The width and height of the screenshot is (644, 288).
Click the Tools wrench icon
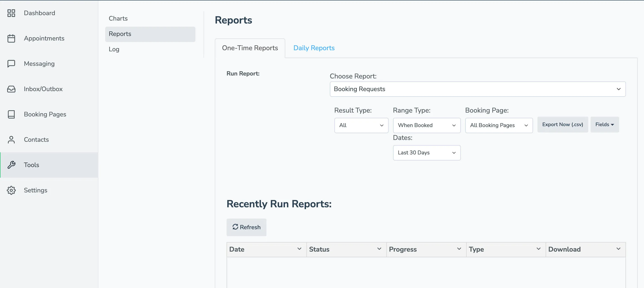point(11,165)
